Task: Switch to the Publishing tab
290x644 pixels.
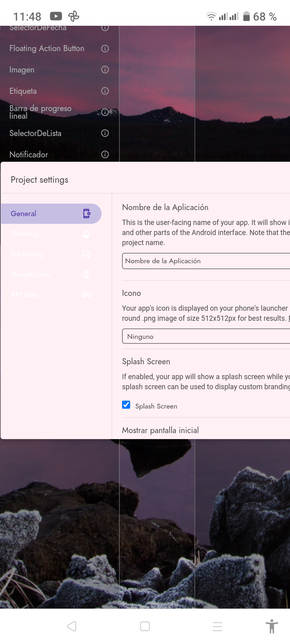Action: (x=51, y=254)
